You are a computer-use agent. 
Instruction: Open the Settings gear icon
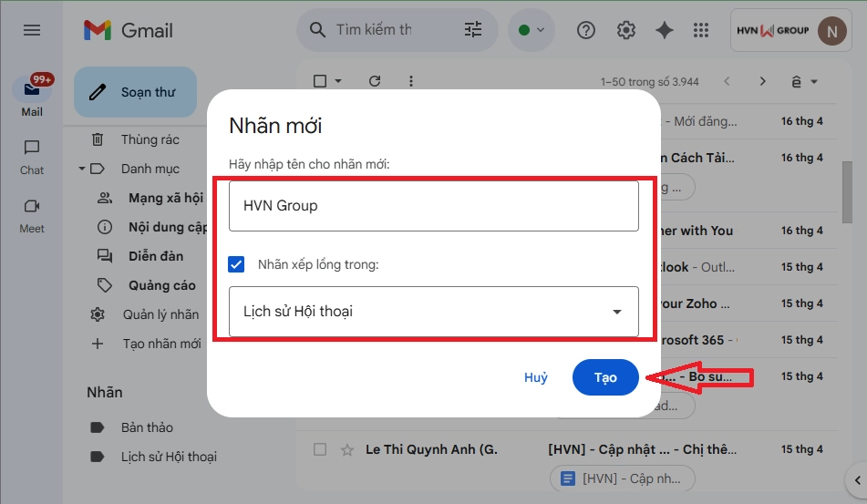tap(625, 30)
